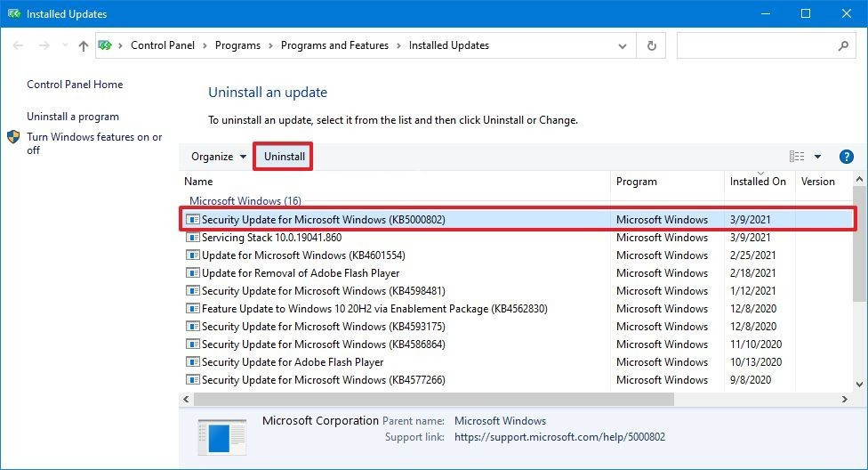Select Security Update KB4577266 row

pyautogui.click(x=516, y=380)
